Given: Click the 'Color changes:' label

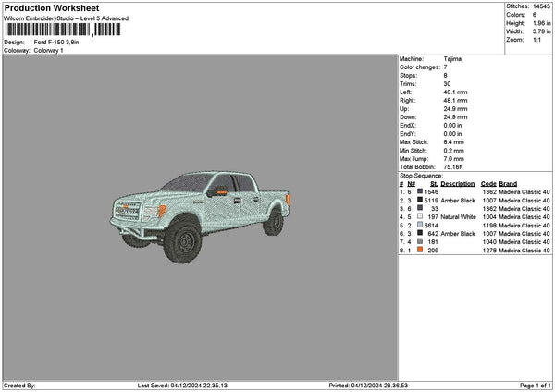Looking at the screenshot, I should coord(420,67).
